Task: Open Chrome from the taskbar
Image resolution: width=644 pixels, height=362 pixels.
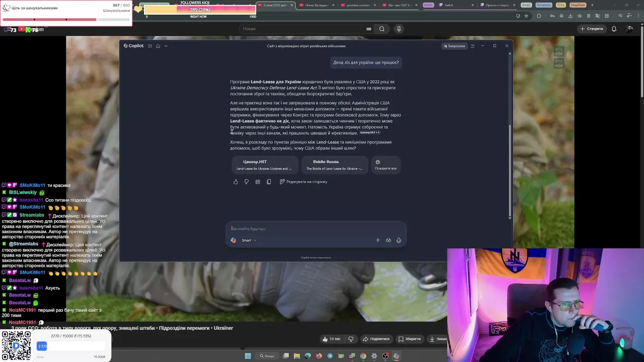Action: [x=363, y=356]
